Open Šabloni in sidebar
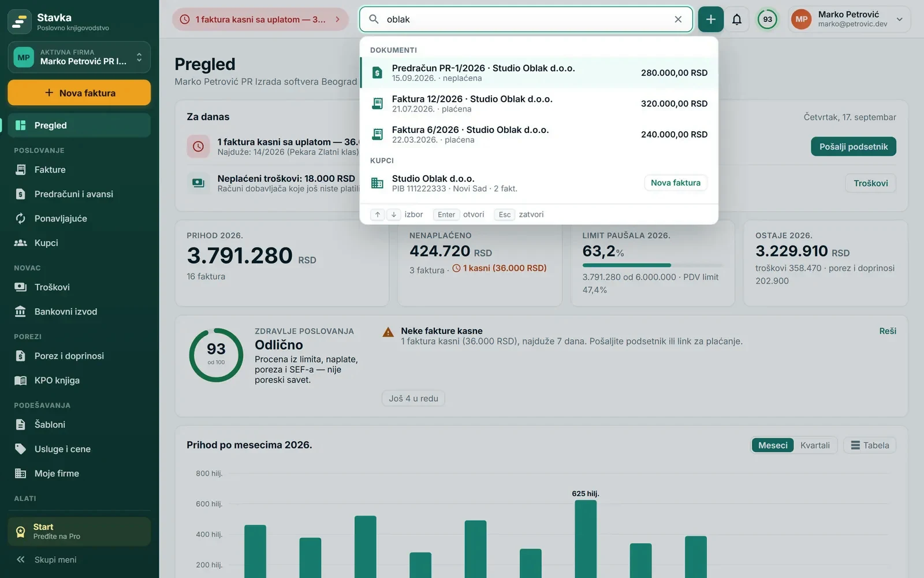The image size is (924, 578). coord(79,424)
